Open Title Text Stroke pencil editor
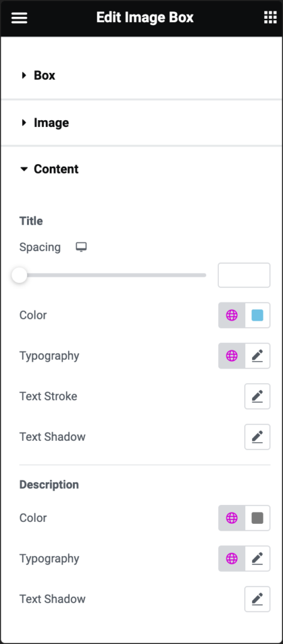Image resolution: width=283 pixels, height=644 pixels. (x=258, y=396)
